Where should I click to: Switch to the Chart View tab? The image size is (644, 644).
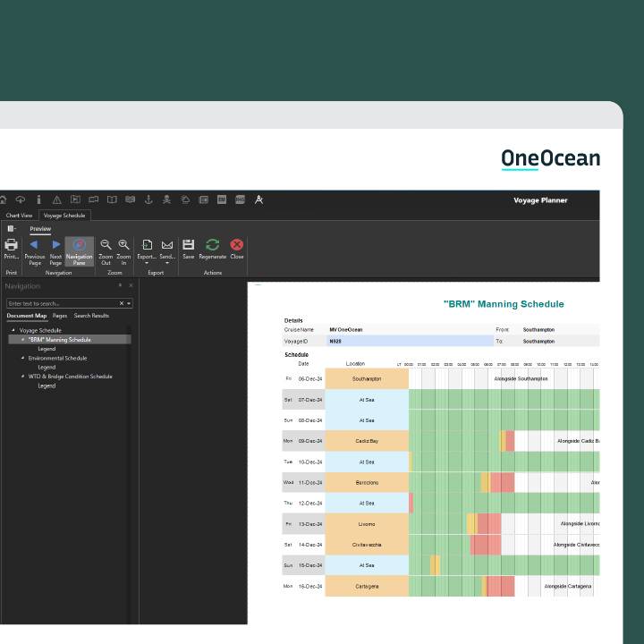point(19,216)
